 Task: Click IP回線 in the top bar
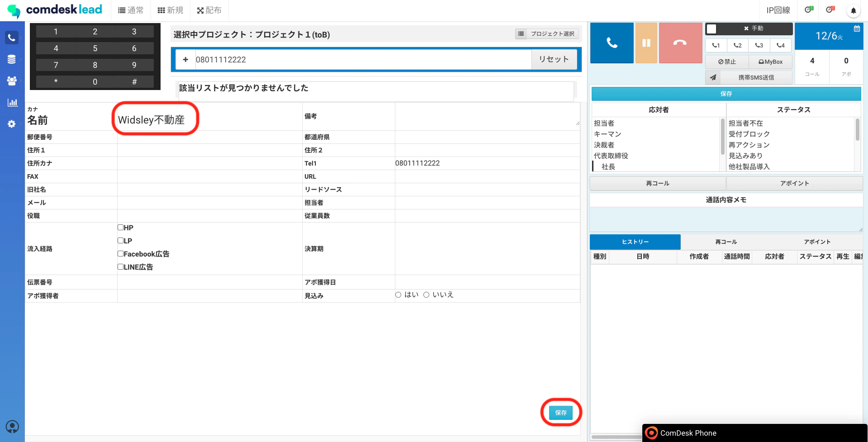coord(778,10)
